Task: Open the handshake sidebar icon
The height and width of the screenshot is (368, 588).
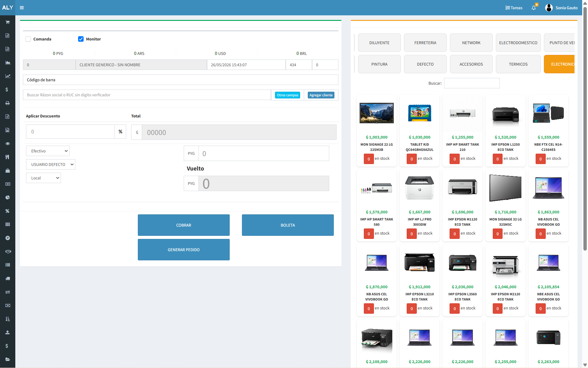Action: [x=8, y=251]
